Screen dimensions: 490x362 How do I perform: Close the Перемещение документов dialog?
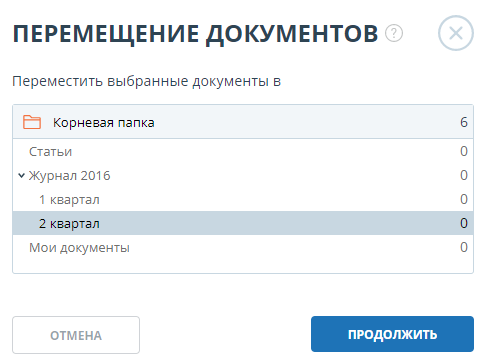pos(456,33)
